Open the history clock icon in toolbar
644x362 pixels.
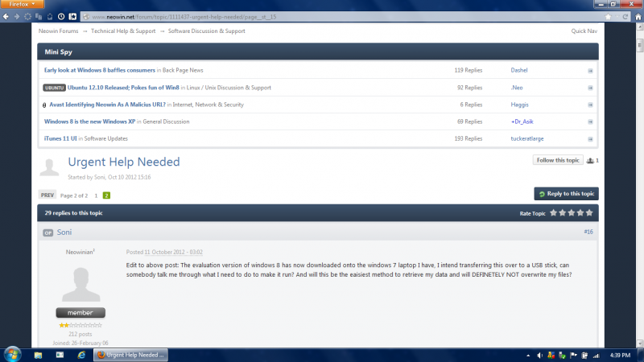[61, 16]
